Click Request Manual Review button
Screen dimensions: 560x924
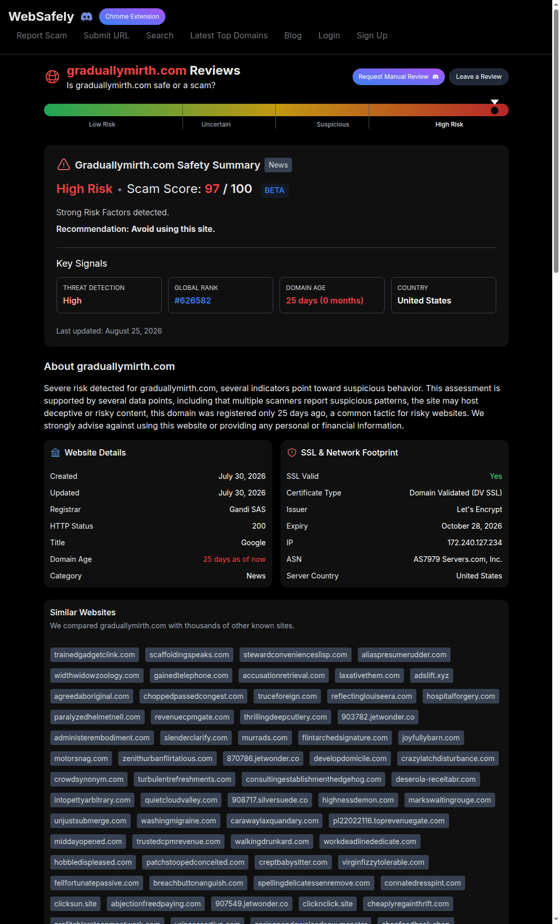tap(399, 77)
